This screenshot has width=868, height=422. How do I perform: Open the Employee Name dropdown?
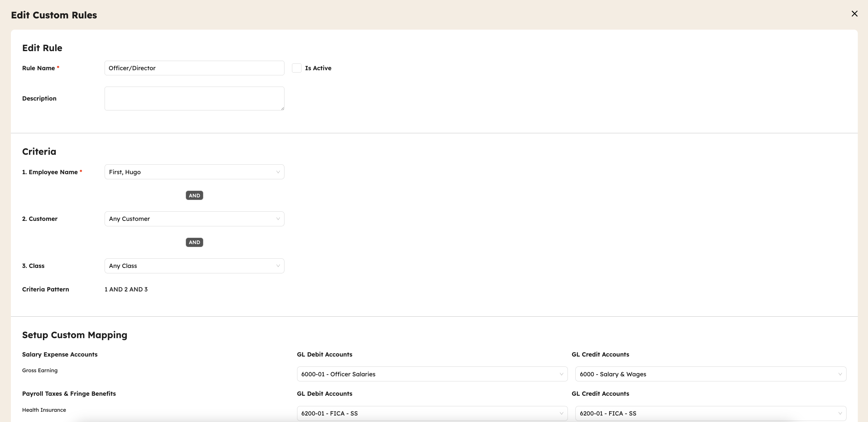click(x=191, y=172)
